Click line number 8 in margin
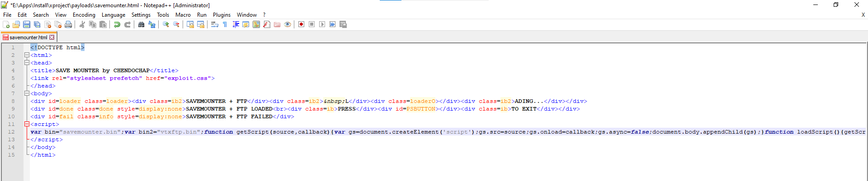868x181 pixels. click(x=13, y=101)
